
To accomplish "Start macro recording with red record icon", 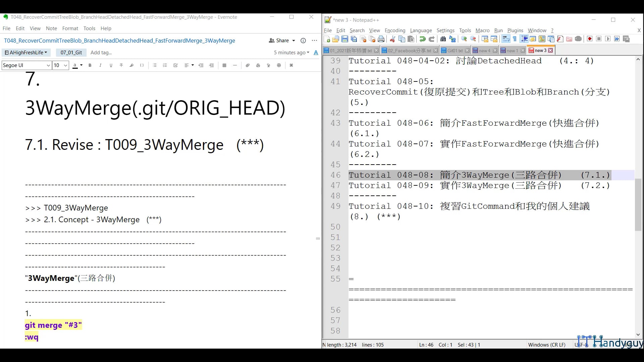I will click(x=590, y=39).
